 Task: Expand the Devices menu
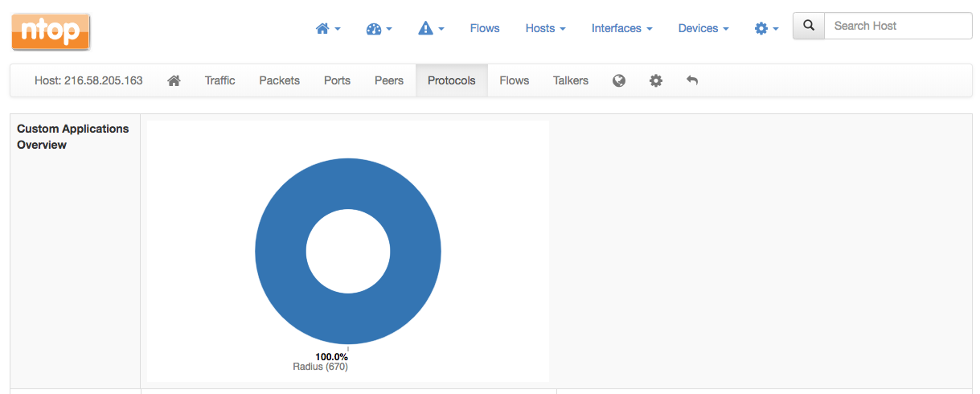click(703, 28)
